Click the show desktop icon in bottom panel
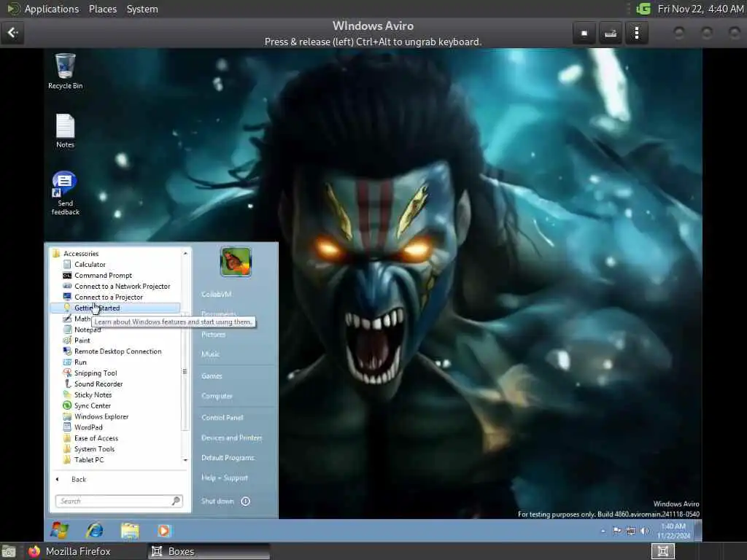The image size is (747, 560). tap(9, 551)
